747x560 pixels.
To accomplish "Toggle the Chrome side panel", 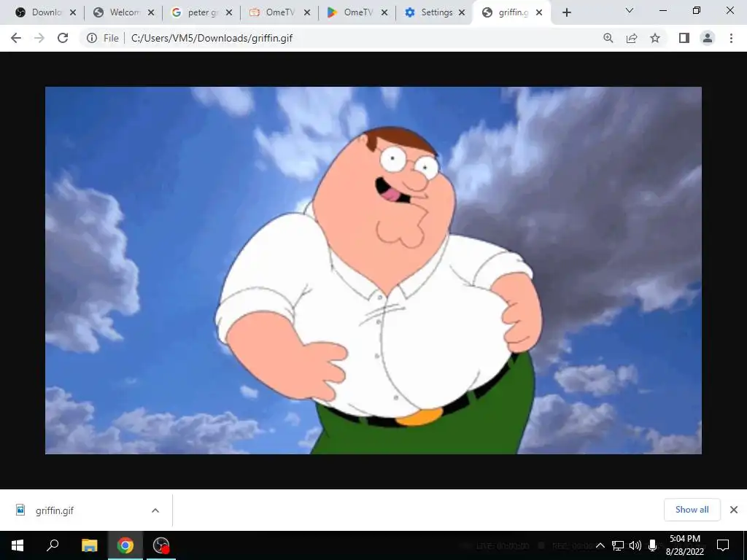I will click(684, 38).
